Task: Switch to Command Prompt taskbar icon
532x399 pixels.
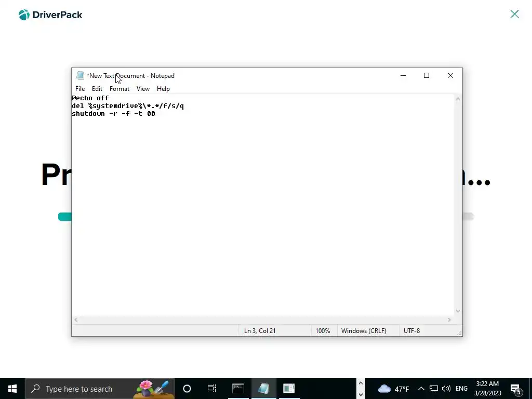Action: point(238,389)
